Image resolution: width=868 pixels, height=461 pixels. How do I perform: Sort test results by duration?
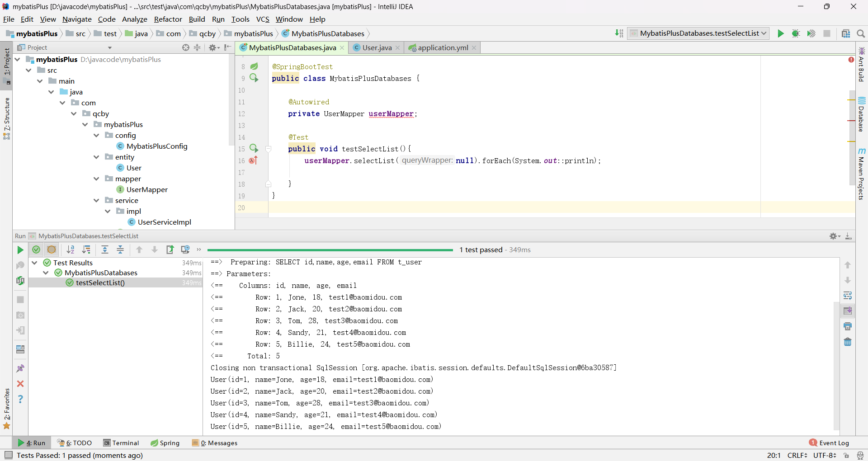click(86, 249)
